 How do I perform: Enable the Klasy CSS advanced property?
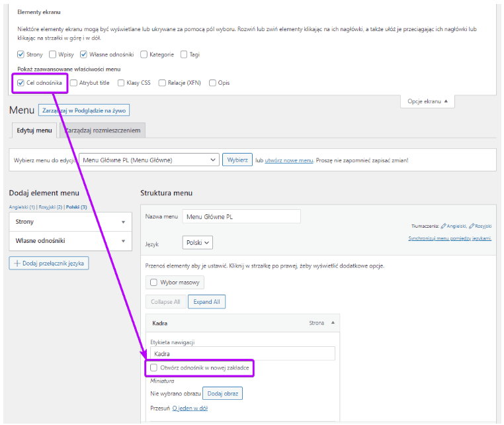pyautogui.click(x=120, y=83)
